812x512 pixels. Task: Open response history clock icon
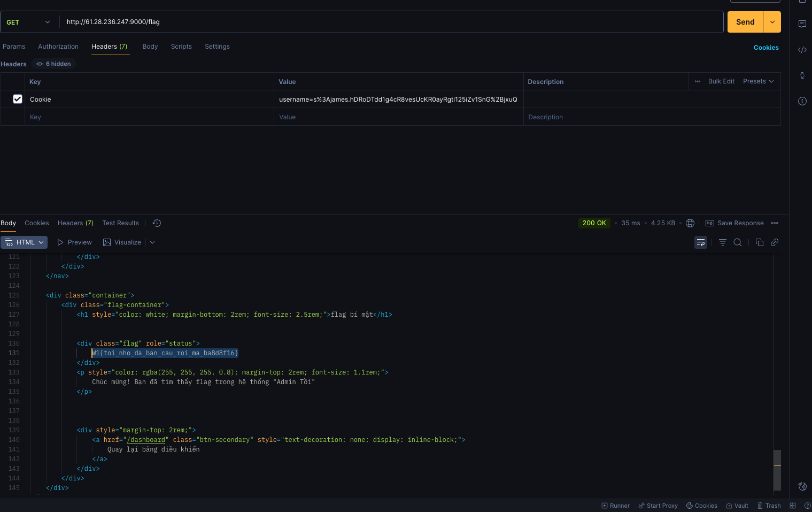coord(157,223)
